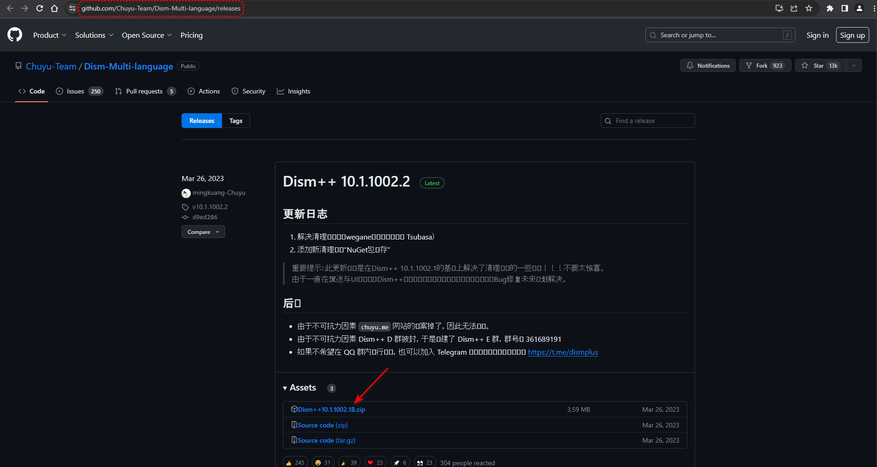The image size is (877, 467).
Task: Click the browser address bar URL
Action: tap(161, 8)
